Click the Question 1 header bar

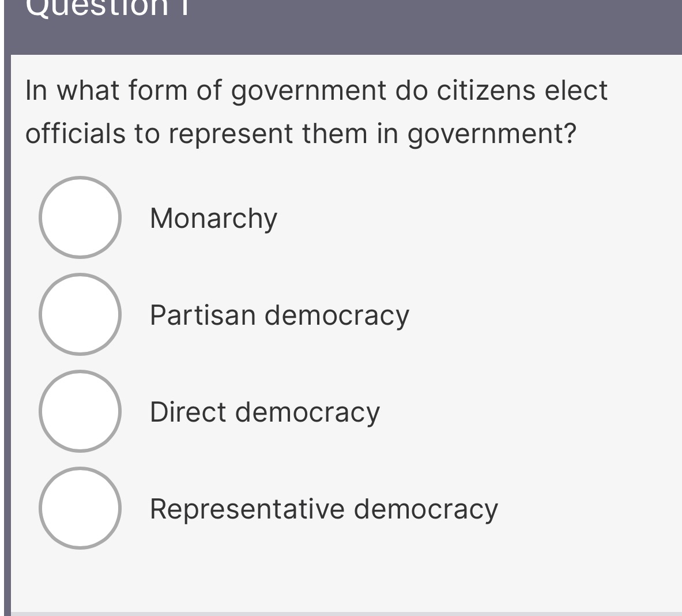[341, 23]
